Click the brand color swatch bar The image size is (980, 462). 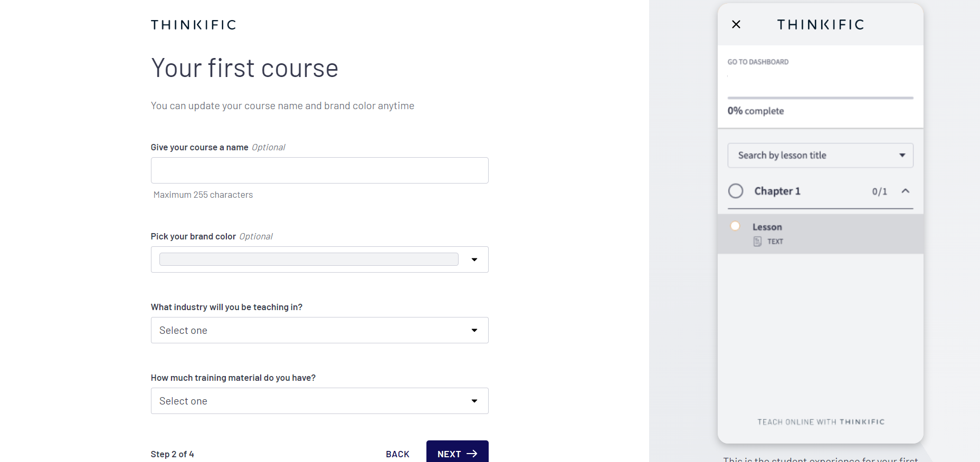309,259
